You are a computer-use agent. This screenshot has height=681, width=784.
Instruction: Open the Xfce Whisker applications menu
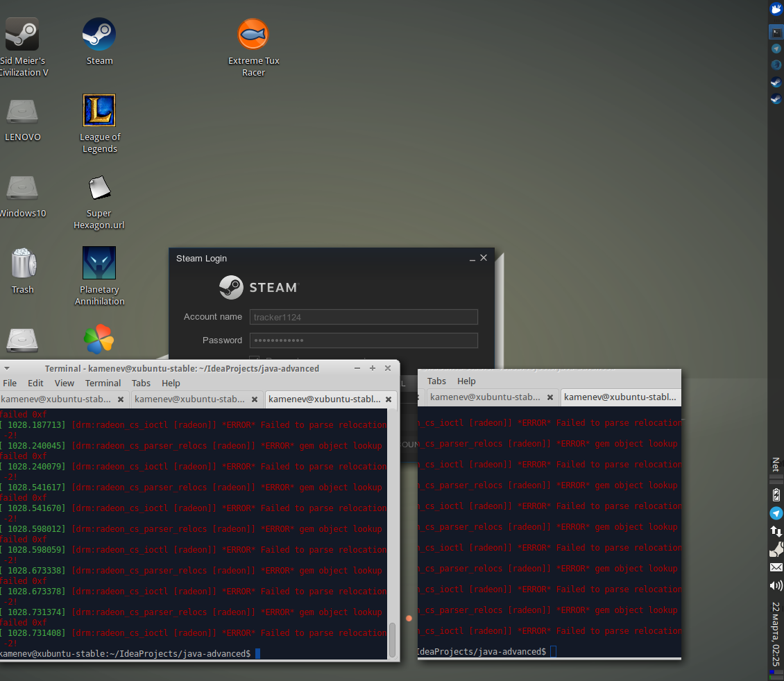point(776,9)
